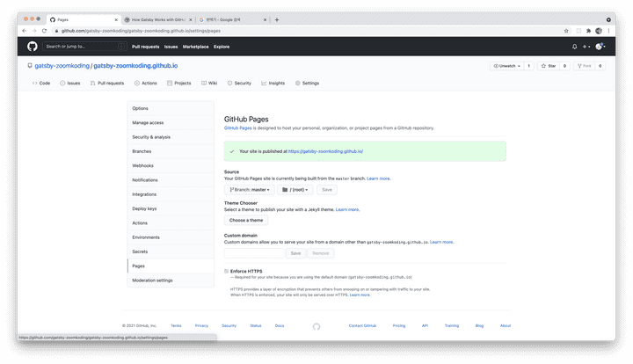Click the Choose a theme button

(246, 221)
